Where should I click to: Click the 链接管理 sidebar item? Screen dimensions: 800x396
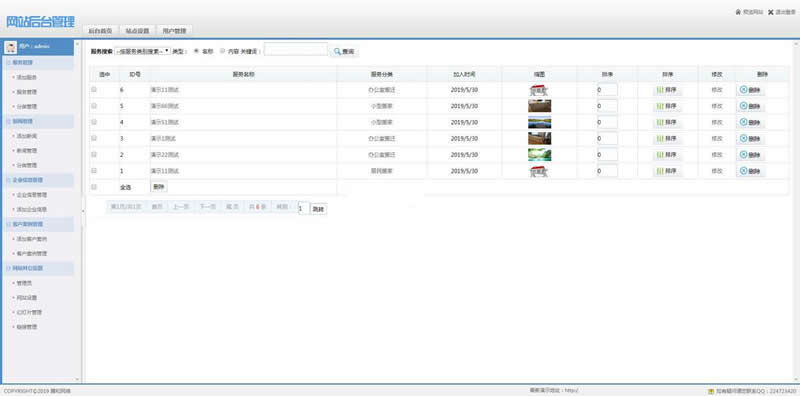27,327
